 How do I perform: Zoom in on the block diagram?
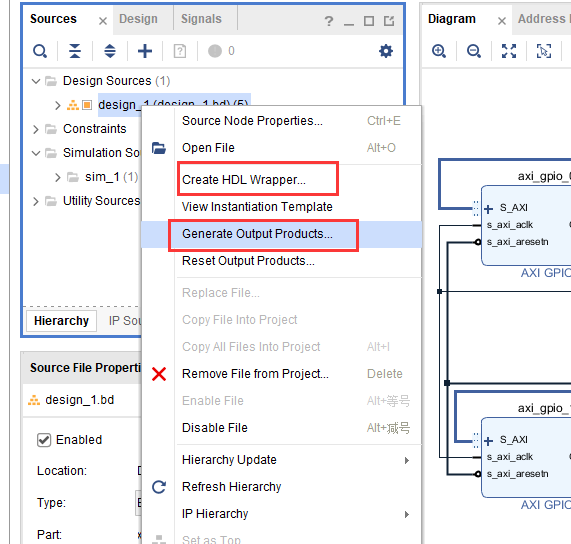438,51
